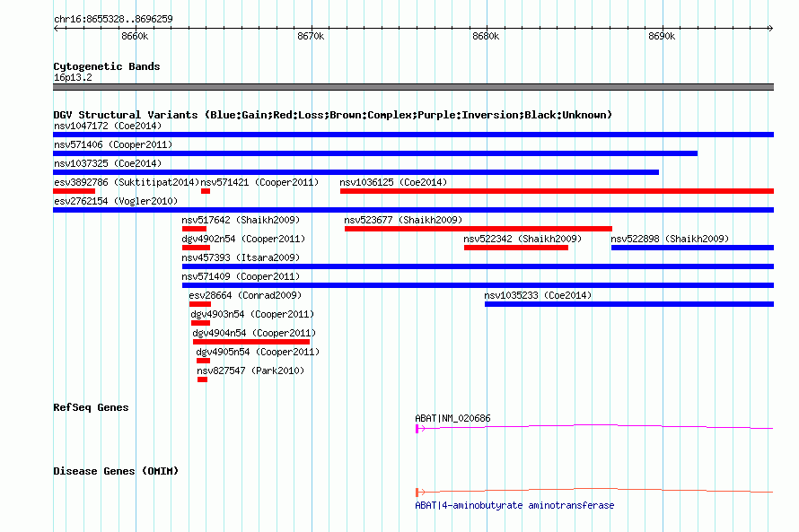The width and height of the screenshot is (799, 532).
Task: Click the ruler's right end arrow
Action: pos(770,28)
